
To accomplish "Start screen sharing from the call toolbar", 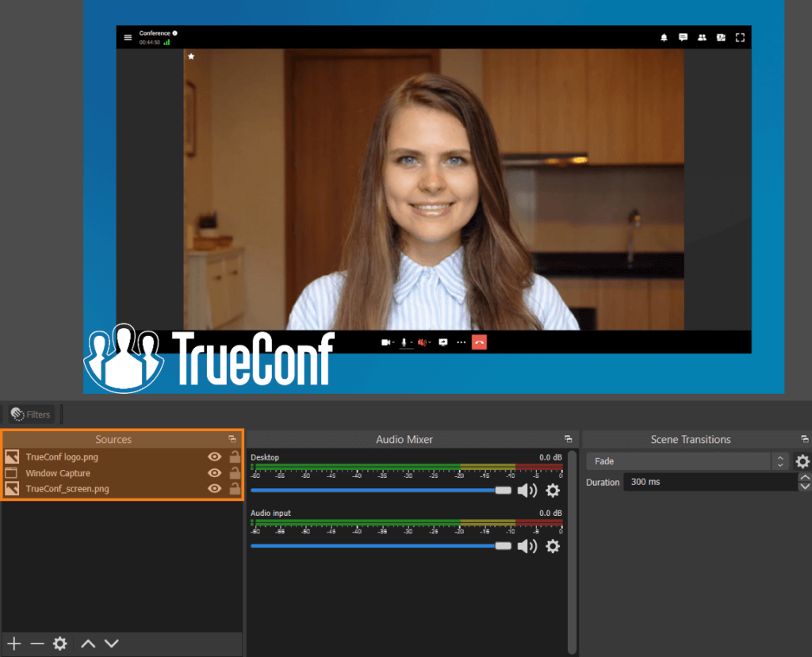I will [443, 342].
